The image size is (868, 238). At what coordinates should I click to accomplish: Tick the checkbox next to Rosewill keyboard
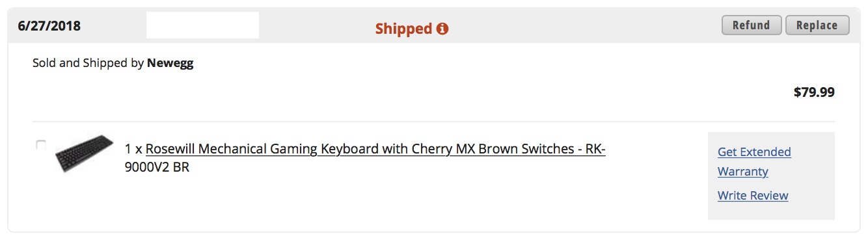(41, 144)
